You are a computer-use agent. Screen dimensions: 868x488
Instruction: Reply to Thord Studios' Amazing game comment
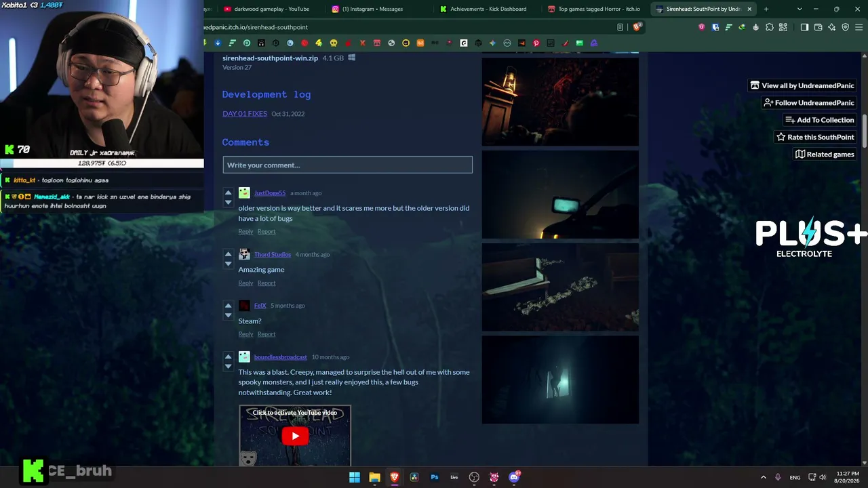coord(245,283)
